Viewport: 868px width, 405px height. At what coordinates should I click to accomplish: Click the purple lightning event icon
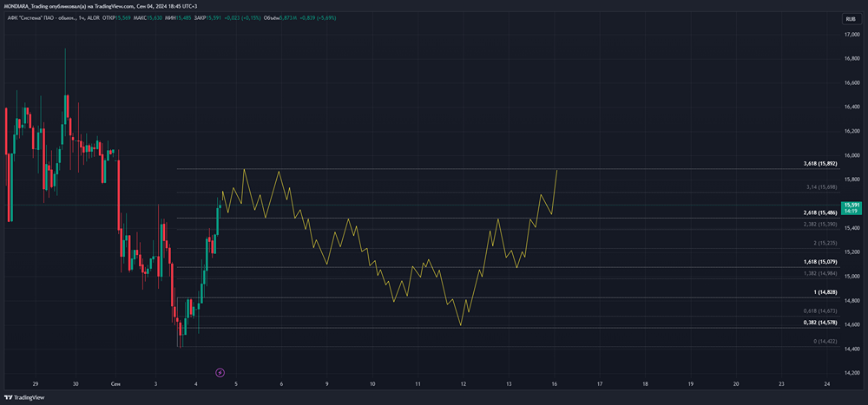click(220, 372)
